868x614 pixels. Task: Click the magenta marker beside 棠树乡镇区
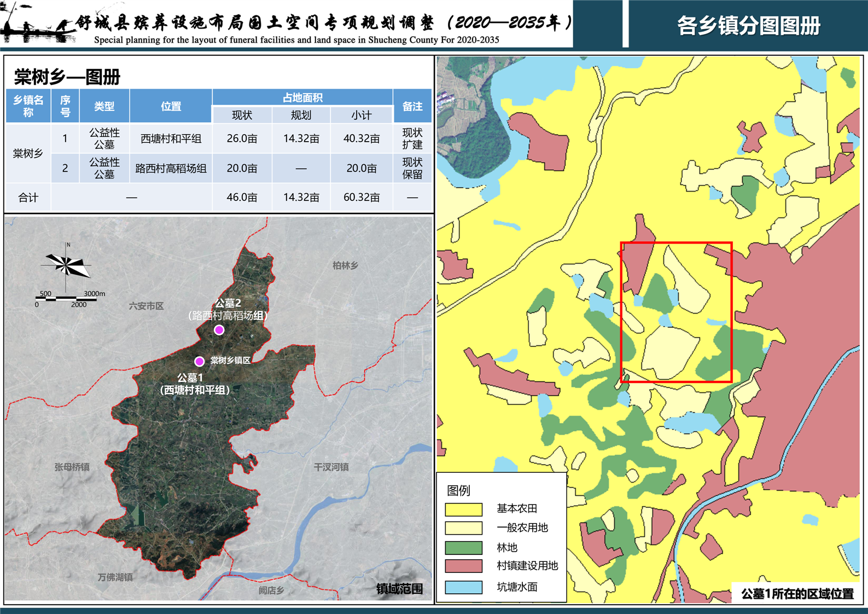[200, 361]
